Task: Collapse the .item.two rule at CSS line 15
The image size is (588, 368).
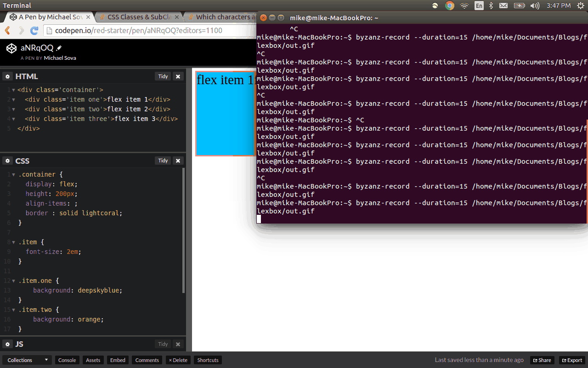Action: click(x=14, y=310)
